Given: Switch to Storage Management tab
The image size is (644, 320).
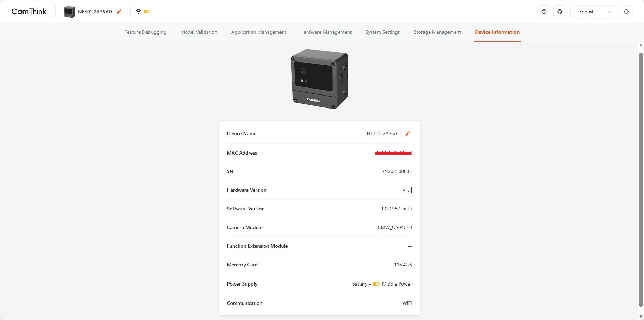Looking at the screenshot, I should pyautogui.click(x=437, y=32).
